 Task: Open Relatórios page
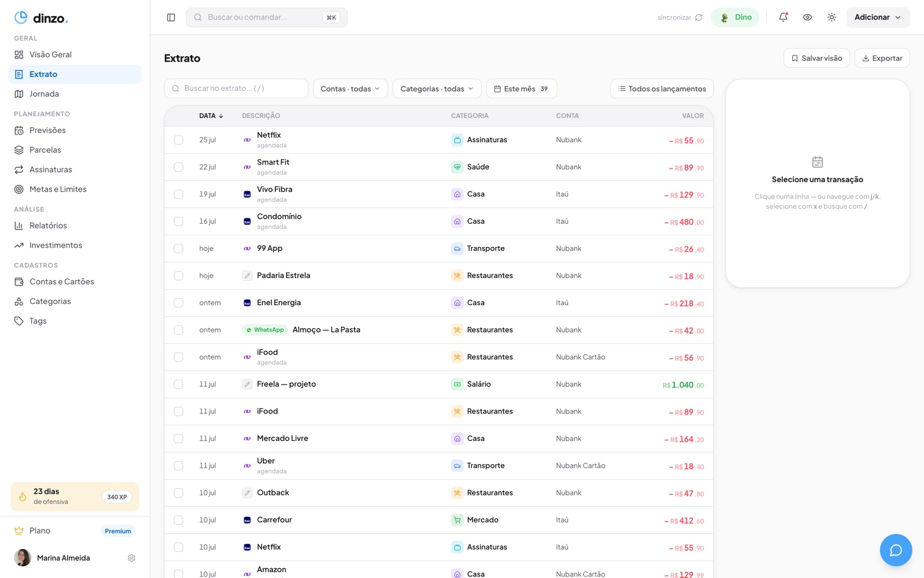pyautogui.click(x=74, y=225)
